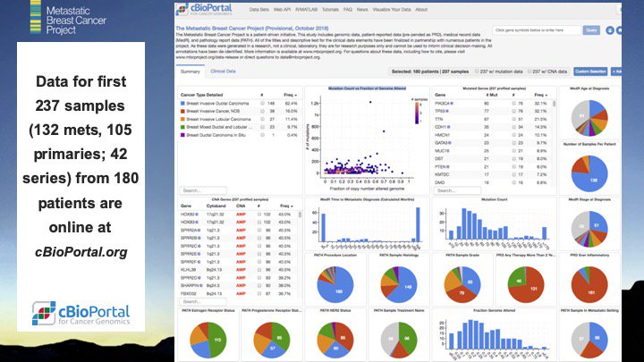Screen dimensions: 644x362
Task: Open the Data Sets menu item
Action: (x=259, y=10)
